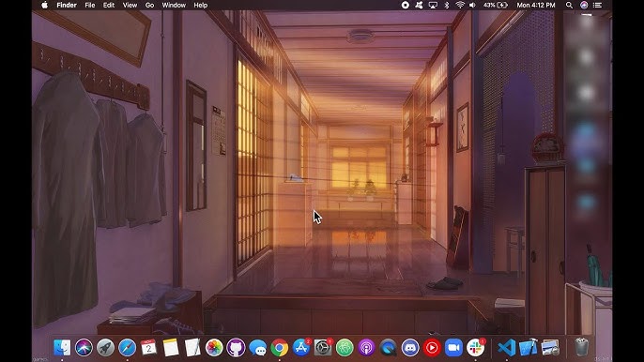Screen dimensions: 644x362
Task: Open Messages speech-bubble icon in Dock
Action: point(257,348)
